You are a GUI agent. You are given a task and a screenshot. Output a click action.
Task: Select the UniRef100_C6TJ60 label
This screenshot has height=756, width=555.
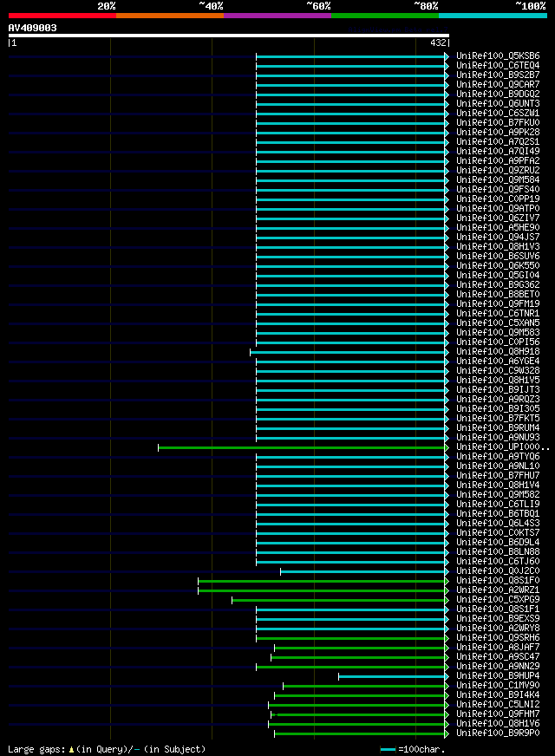click(x=498, y=561)
